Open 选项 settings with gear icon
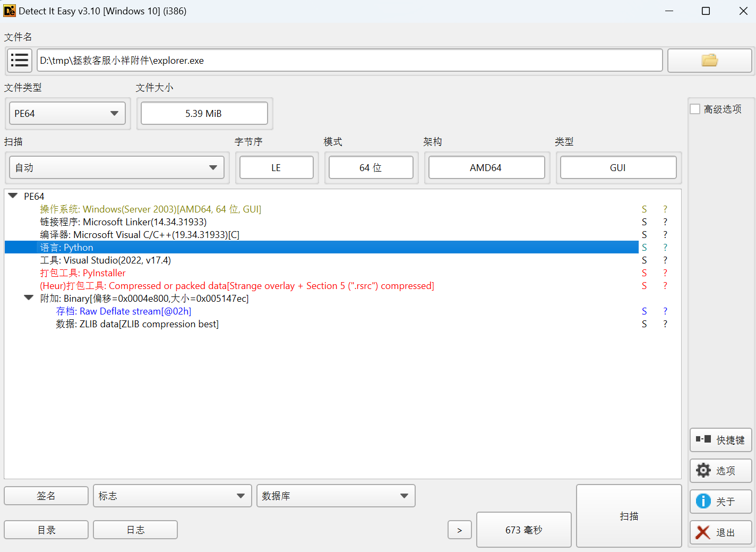This screenshot has height=552, width=756. [x=720, y=471]
